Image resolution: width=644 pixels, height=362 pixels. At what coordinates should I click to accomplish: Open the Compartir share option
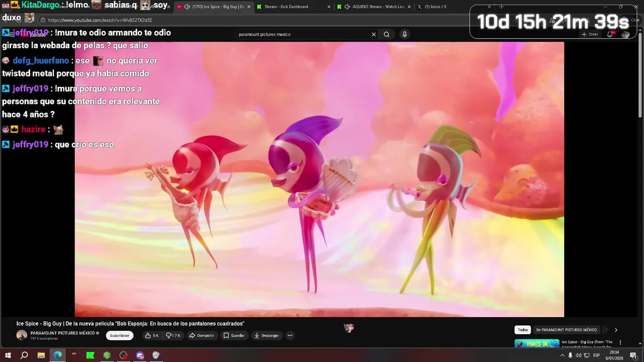point(202,335)
